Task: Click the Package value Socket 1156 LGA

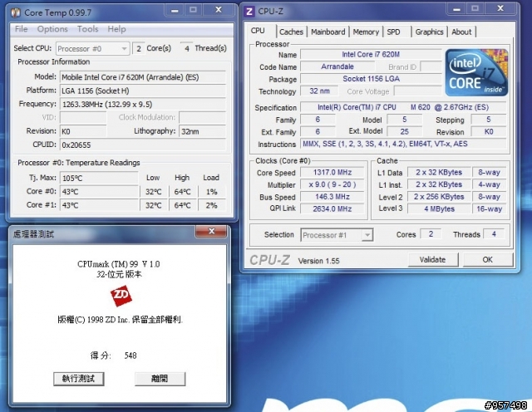Action: coord(371,79)
